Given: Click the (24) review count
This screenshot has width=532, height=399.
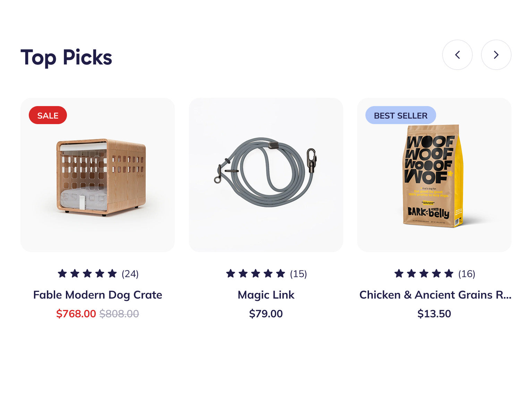Looking at the screenshot, I should click(130, 274).
